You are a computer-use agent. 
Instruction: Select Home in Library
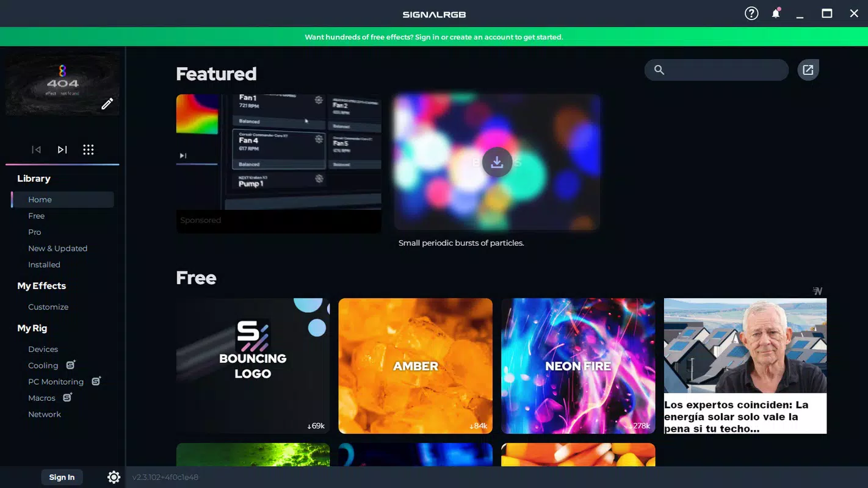tap(62, 199)
